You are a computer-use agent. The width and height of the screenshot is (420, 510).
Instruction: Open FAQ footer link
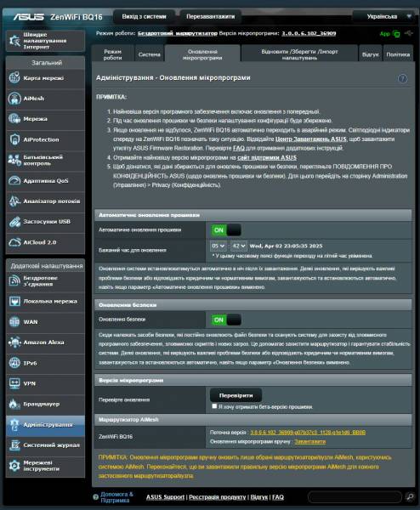point(278,497)
